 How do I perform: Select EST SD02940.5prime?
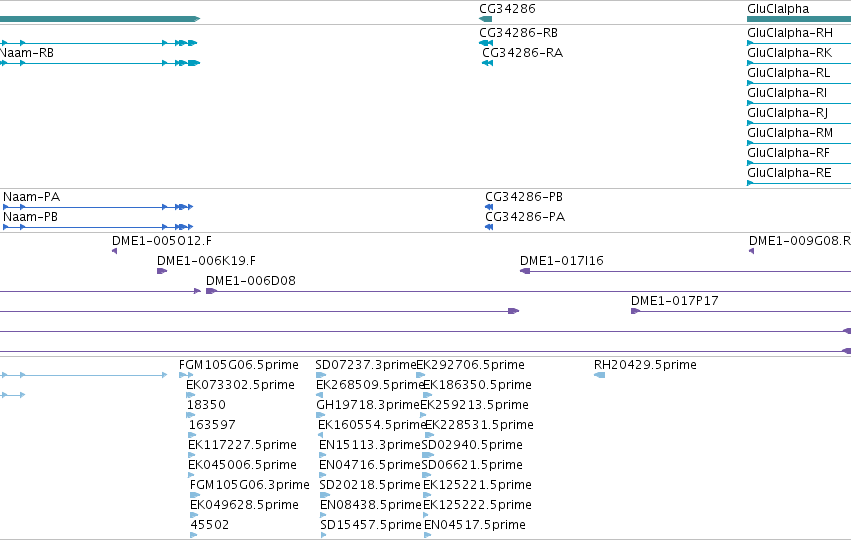click(472, 445)
